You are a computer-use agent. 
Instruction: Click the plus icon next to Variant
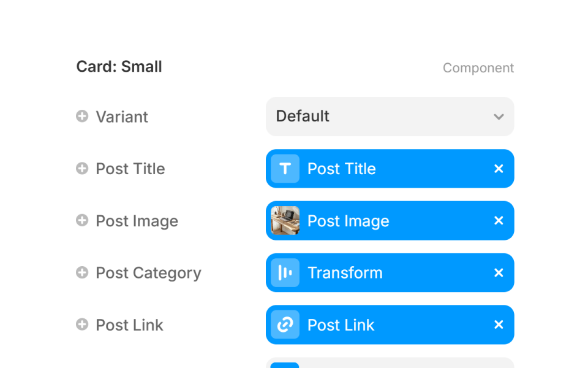click(x=82, y=117)
